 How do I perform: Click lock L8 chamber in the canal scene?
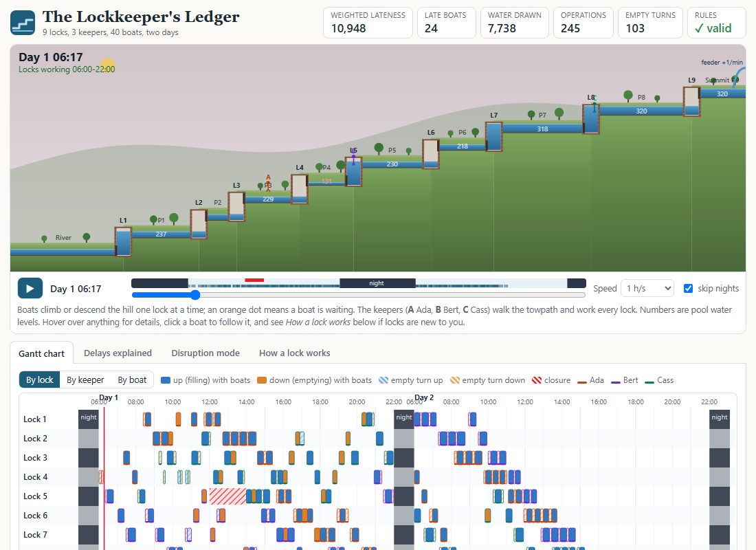[x=591, y=119]
